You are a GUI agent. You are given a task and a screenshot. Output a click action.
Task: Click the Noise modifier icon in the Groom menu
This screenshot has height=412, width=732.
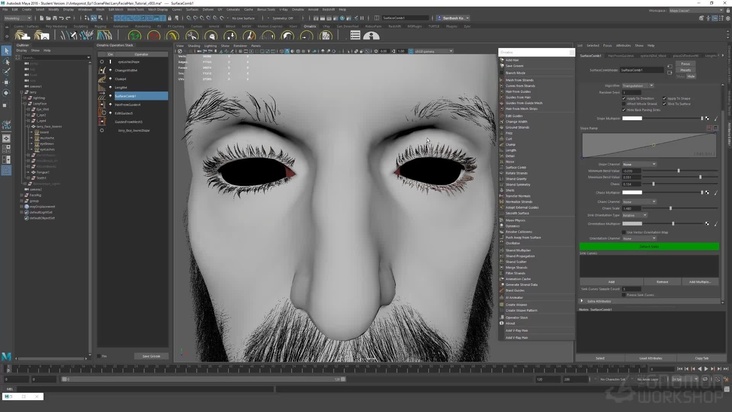coord(502,162)
